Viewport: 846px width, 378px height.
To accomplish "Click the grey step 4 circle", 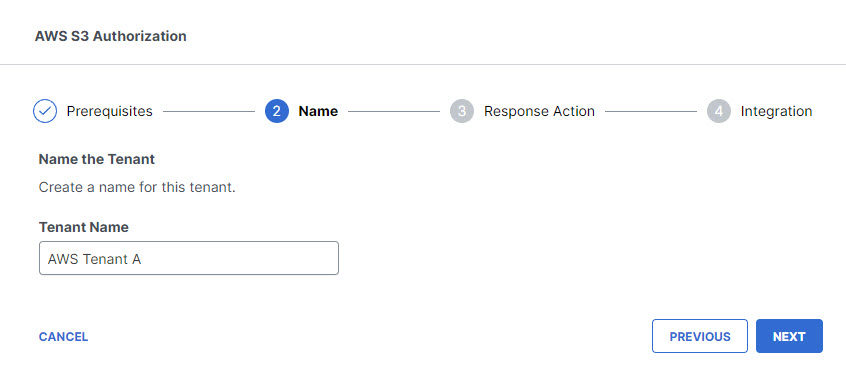I will click(x=719, y=111).
